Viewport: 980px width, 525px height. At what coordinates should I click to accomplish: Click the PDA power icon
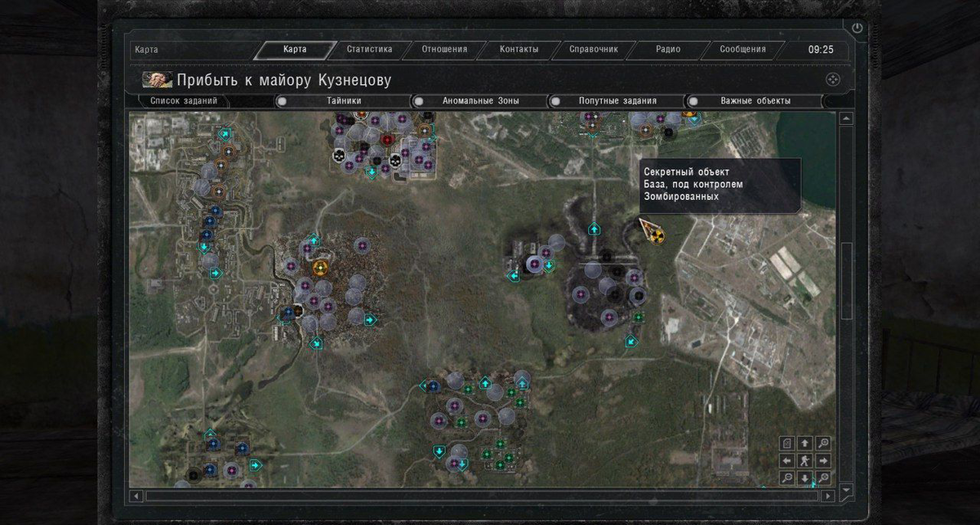point(857,28)
